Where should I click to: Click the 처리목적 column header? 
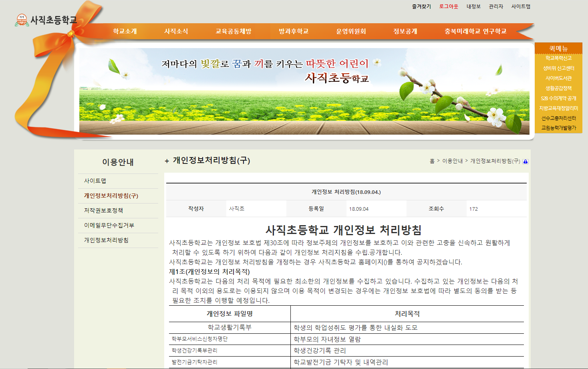407,314
